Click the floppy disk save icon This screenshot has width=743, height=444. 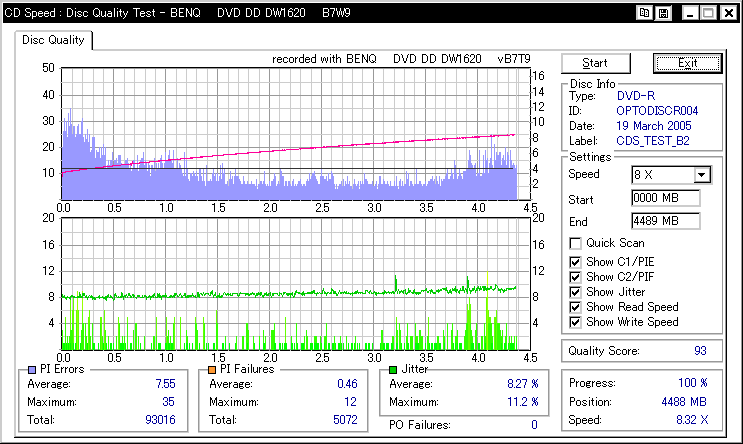click(663, 13)
